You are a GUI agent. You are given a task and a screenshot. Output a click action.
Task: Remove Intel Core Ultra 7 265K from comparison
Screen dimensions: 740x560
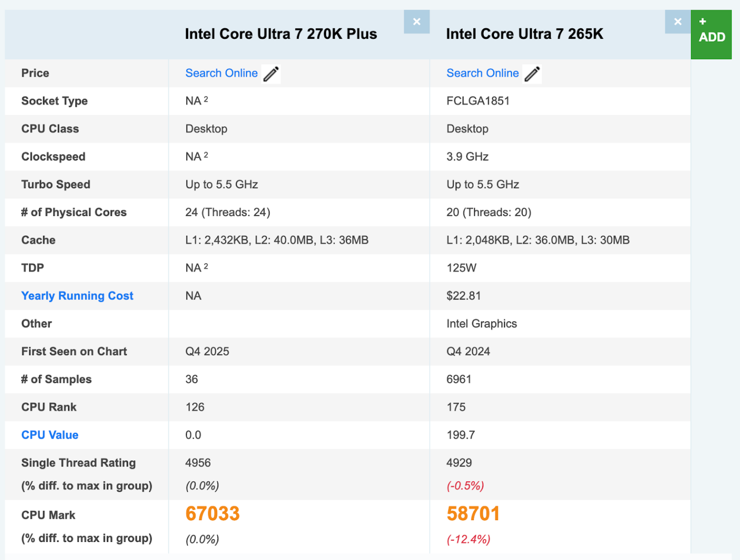click(x=677, y=21)
